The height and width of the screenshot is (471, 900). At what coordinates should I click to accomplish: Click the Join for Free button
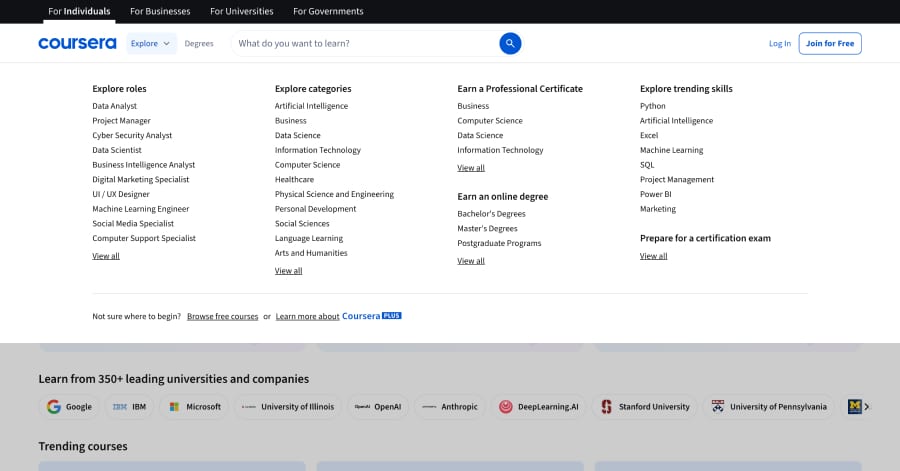830,44
